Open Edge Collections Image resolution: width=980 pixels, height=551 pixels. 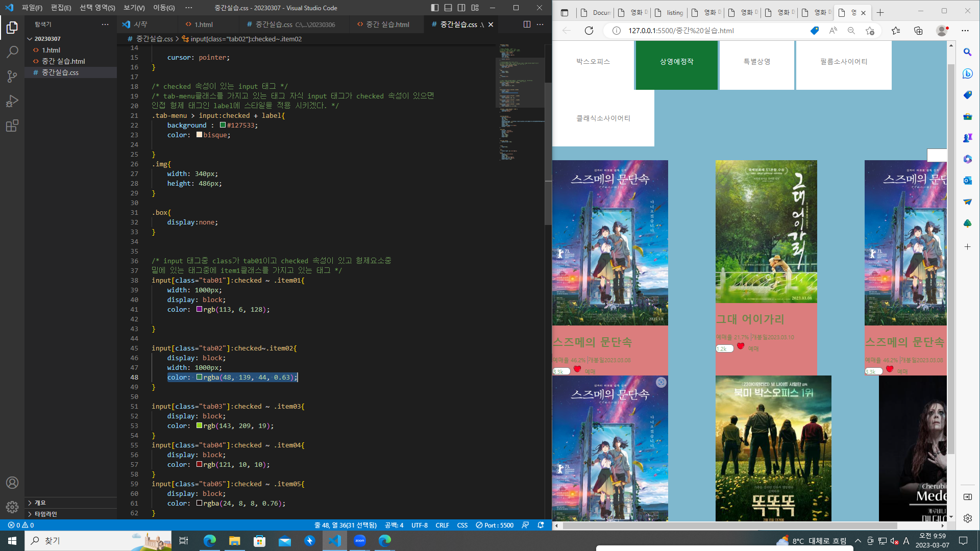tap(918, 31)
